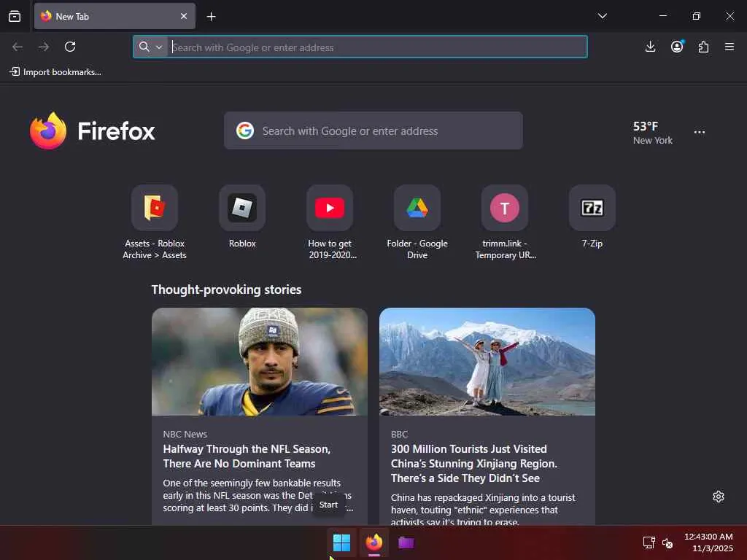747x560 pixels.
Task: Click the muted volume tray icon
Action: coord(667,542)
